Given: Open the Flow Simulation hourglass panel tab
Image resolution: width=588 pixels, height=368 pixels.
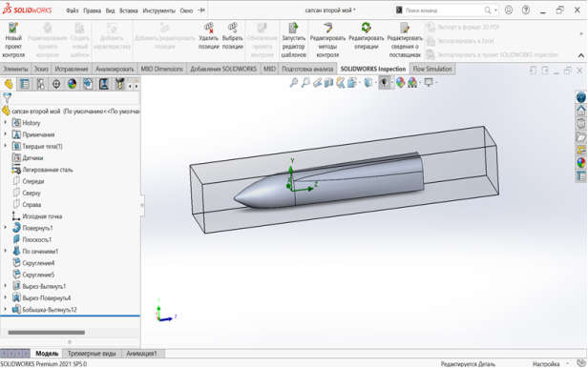Looking at the screenshot, I should pos(104,84).
